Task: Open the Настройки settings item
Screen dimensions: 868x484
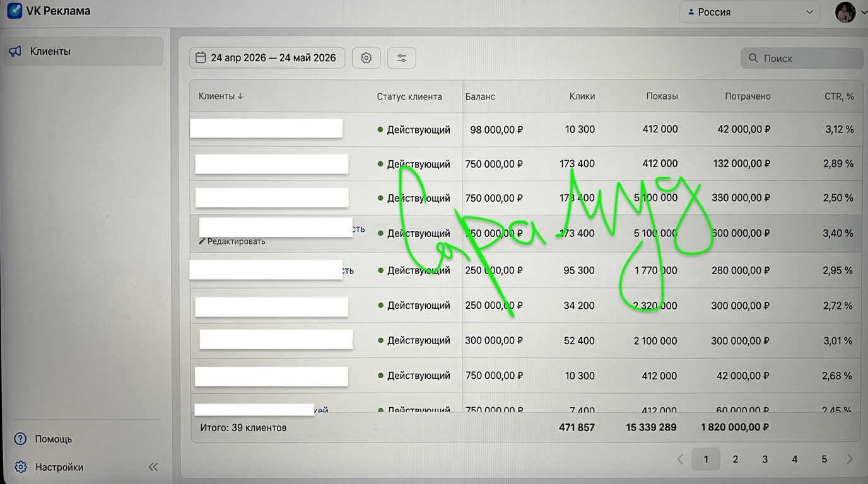Action: coord(59,468)
